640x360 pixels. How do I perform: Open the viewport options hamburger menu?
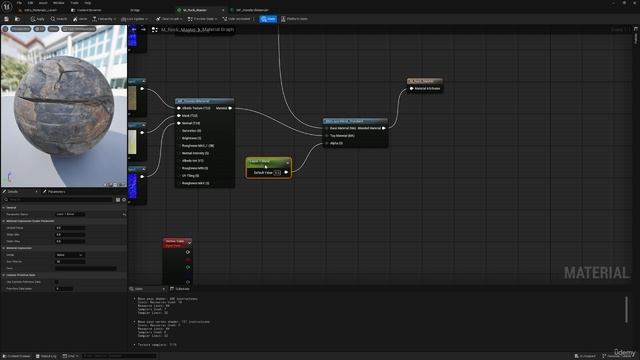pyautogui.click(x=5, y=29)
